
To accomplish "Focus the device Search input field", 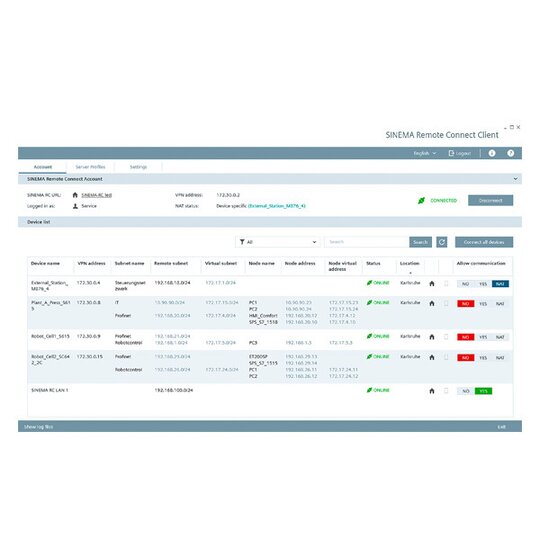I will point(367,242).
